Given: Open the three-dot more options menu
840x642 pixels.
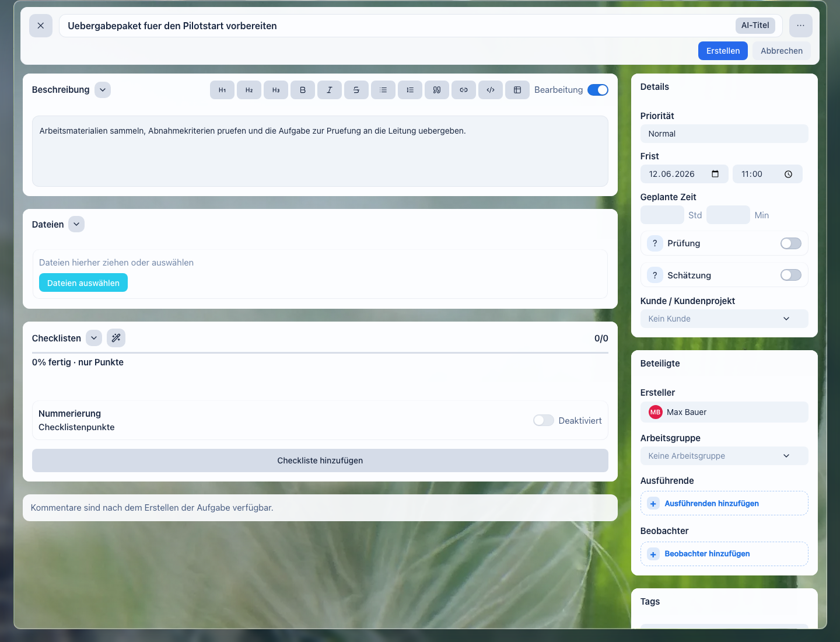Looking at the screenshot, I should [x=801, y=26].
